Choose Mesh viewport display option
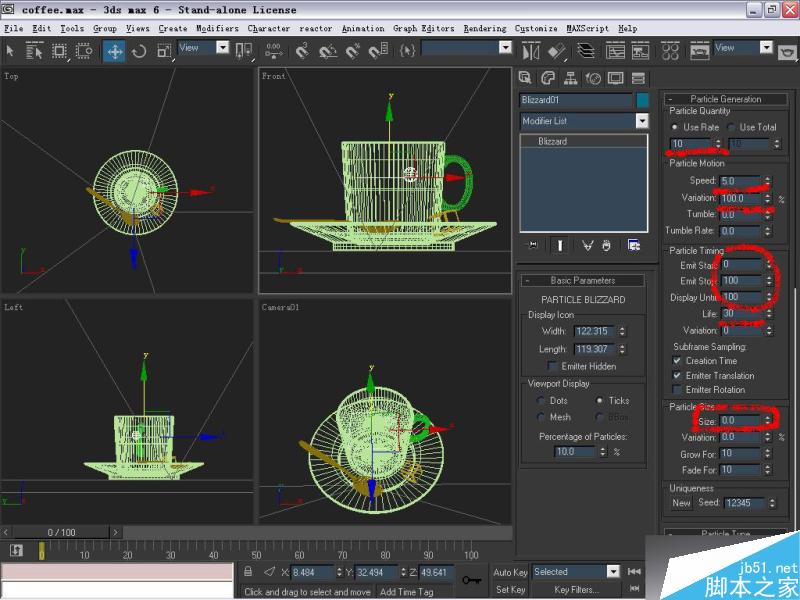 pyautogui.click(x=541, y=417)
